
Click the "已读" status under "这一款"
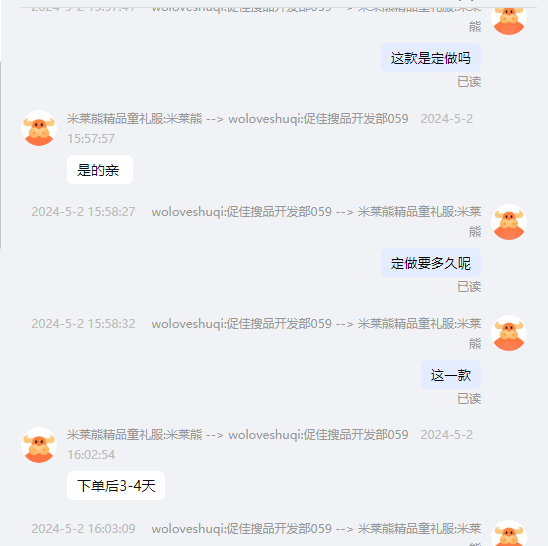tap(469, 398)
